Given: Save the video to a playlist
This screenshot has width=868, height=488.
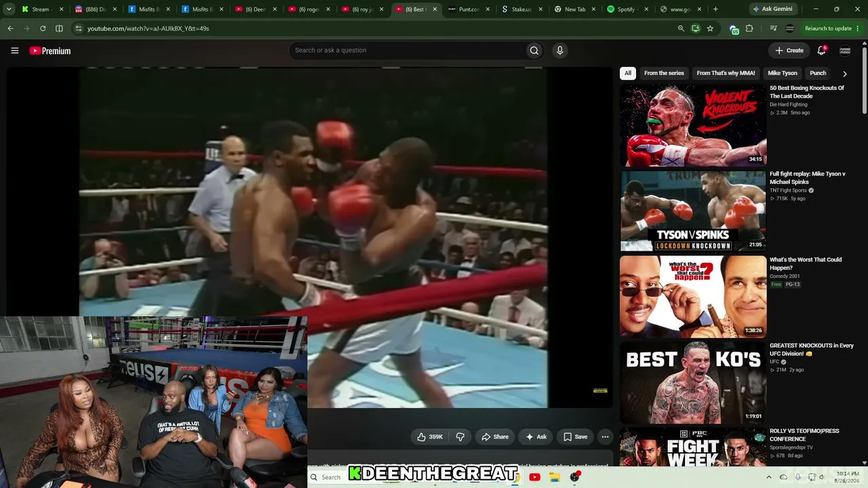Looking at the screenshot, I should pyautogui.click(x=575, y=437).
